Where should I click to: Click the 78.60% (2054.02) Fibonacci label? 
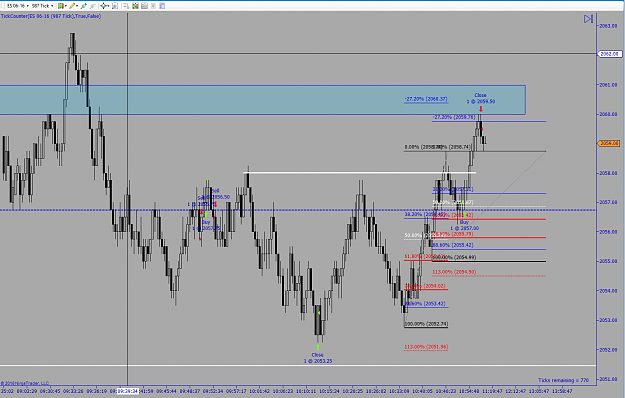[x=425, y=286]
